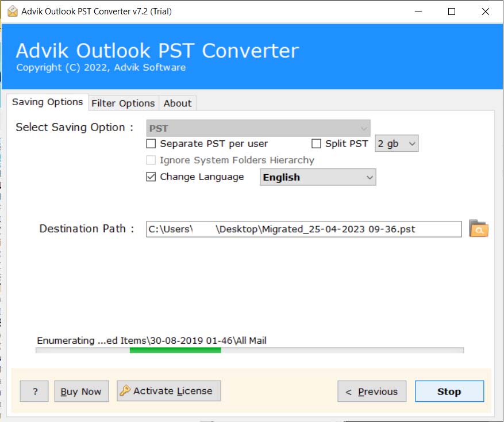Open the folder browse icon next to Destination Path
Screen dimensions: 504x422
pos(478,229)
